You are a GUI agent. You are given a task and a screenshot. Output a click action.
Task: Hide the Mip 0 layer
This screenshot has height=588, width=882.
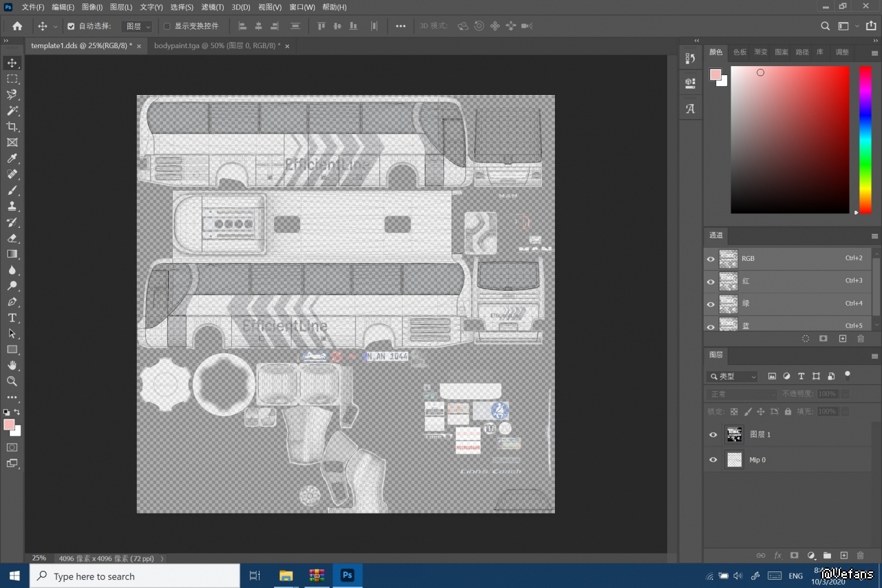tap(713, 460)
